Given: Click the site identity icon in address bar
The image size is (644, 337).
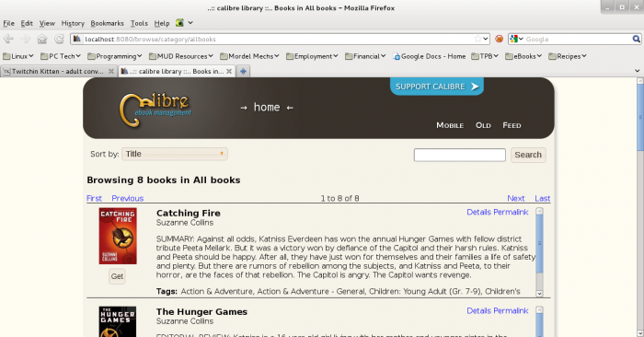Looking at the screenshot, I should click(76, 39).
